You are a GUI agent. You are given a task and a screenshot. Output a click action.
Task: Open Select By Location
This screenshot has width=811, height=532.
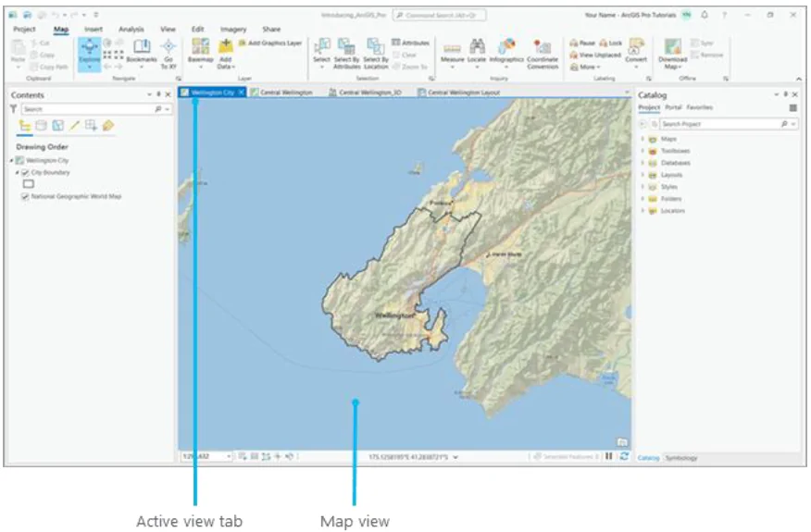pyautogui.click(x=376, y=54)
